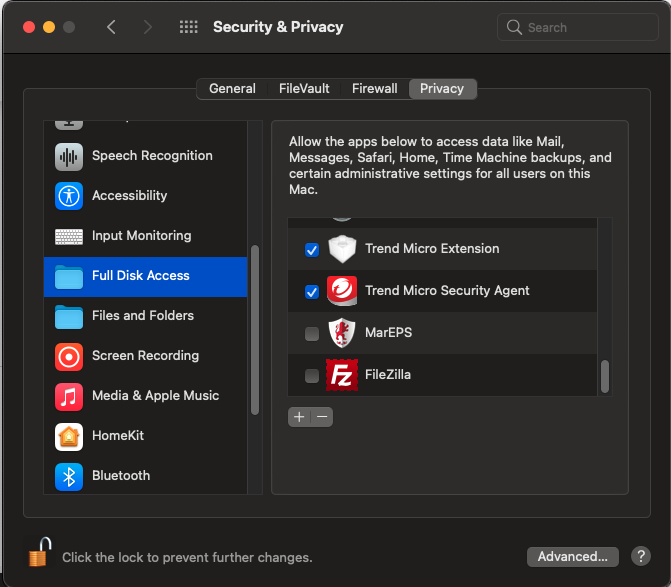Minimize the window with yellow button
The image size is (671, 587).
tap(49, 27)
